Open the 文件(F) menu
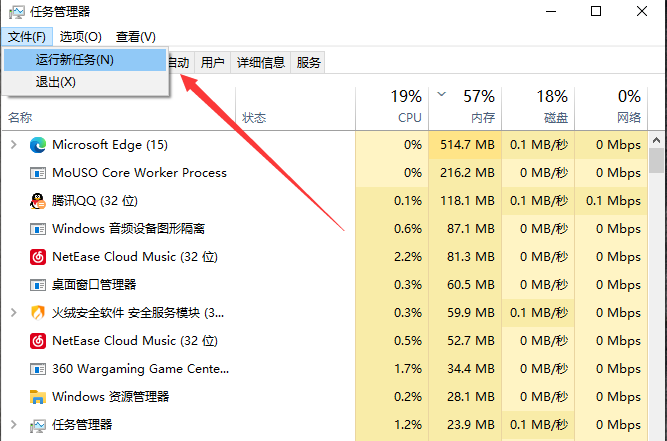 coord(27,37)
